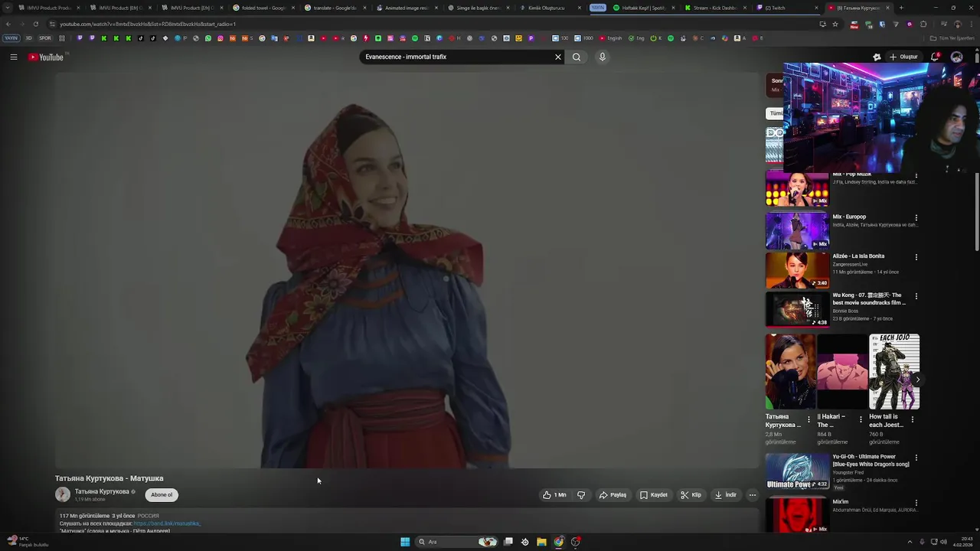
Task: Bookmark page with the star icon
Action: click(835, 24)
